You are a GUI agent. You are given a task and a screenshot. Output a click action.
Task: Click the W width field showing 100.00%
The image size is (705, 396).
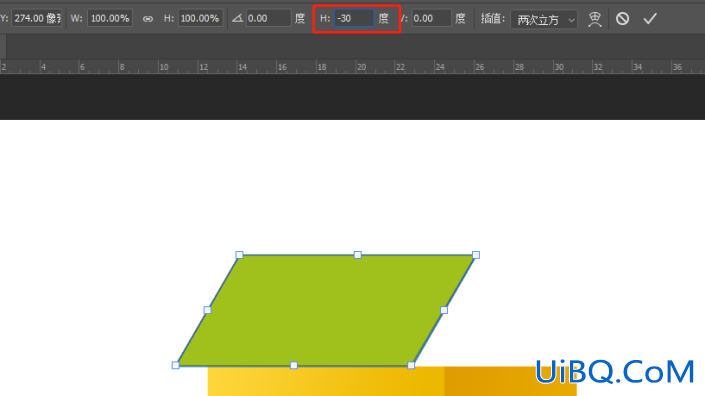(110, 18)
